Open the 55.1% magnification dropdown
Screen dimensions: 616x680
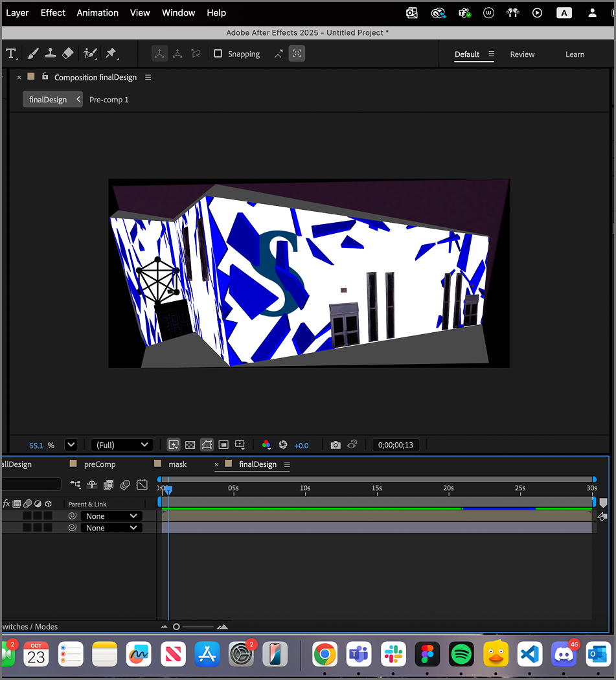[71, 445]
